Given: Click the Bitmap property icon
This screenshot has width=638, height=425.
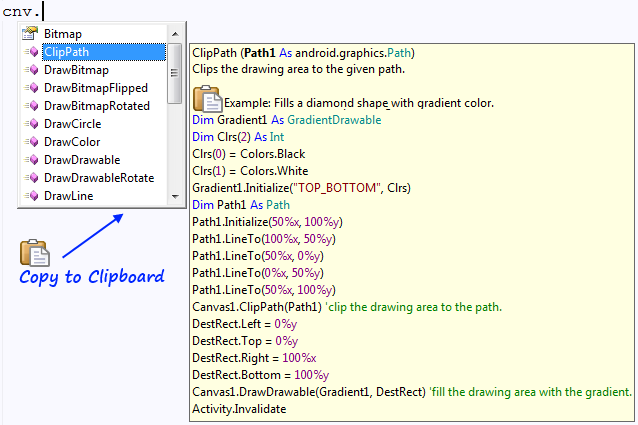Looking at the screenshot, I should click(30, 33).
